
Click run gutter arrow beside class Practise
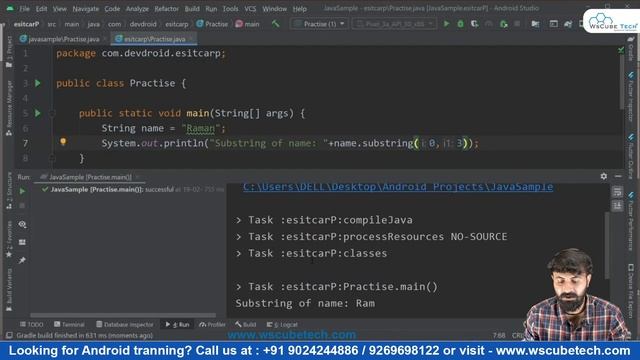pos(38,83)
